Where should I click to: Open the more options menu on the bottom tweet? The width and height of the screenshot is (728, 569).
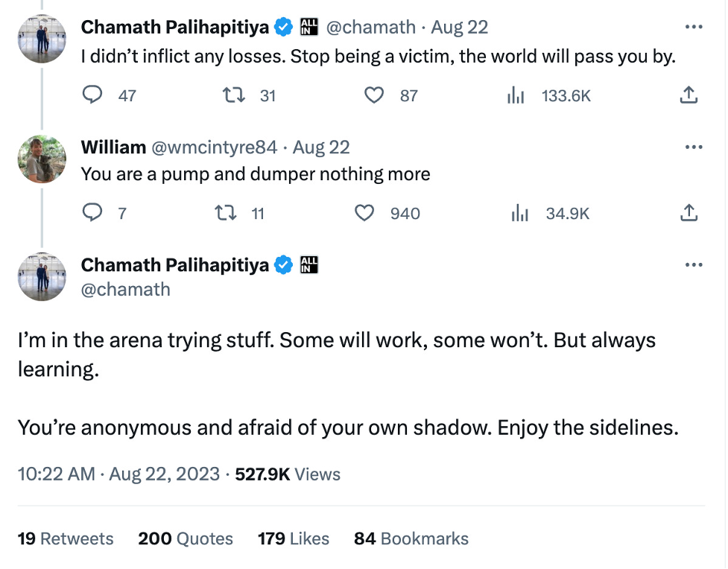[x=694, y=264]
